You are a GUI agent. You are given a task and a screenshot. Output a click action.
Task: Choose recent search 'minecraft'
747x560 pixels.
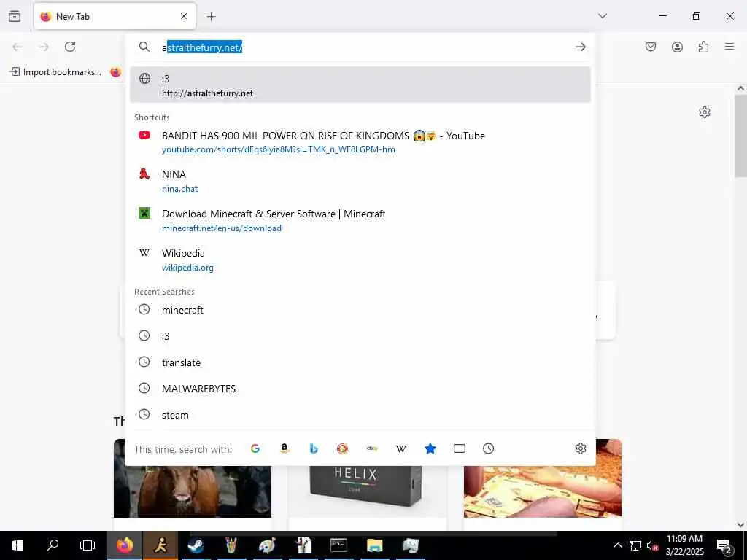[x=360, y=310]
